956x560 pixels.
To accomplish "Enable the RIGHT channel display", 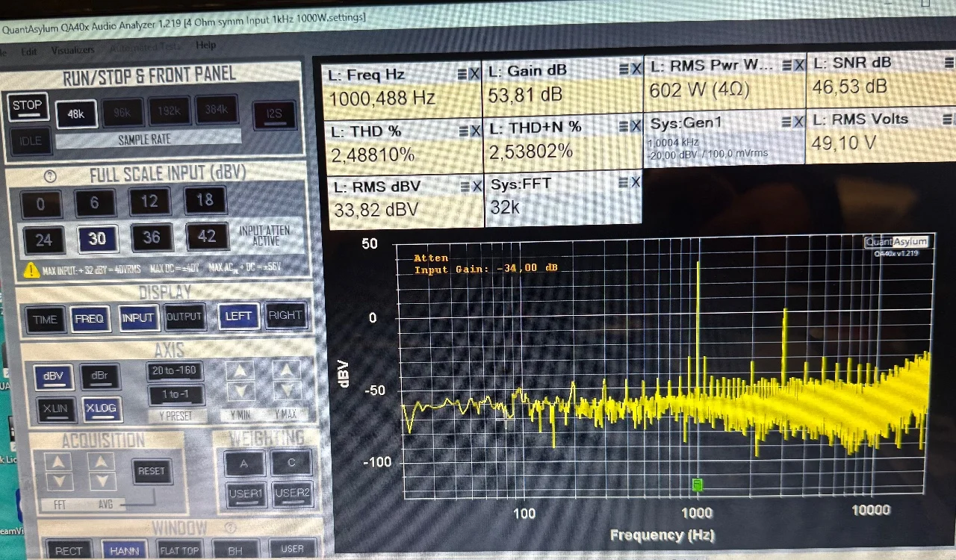I will click(285, 316).
